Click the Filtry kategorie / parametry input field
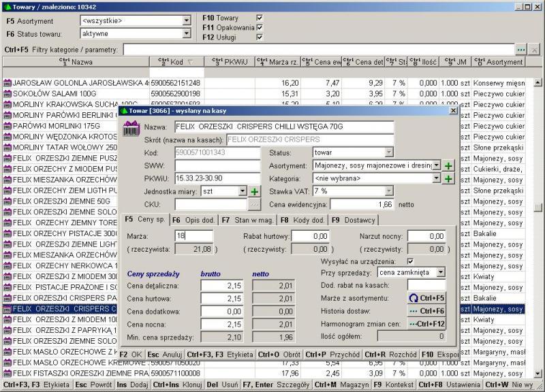The image size is (545, 392). tap(319, 50)
